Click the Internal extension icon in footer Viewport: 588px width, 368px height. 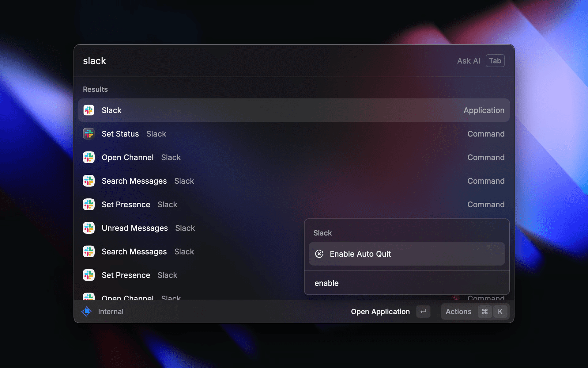coord(87,311)
